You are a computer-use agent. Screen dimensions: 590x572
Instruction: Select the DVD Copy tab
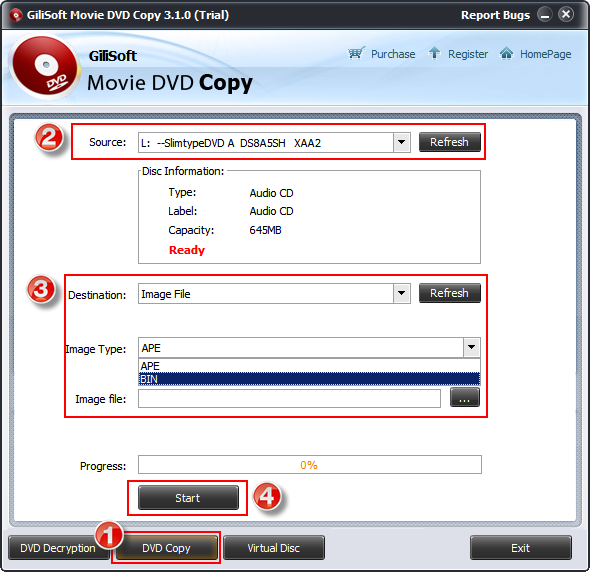pos(166,548)
